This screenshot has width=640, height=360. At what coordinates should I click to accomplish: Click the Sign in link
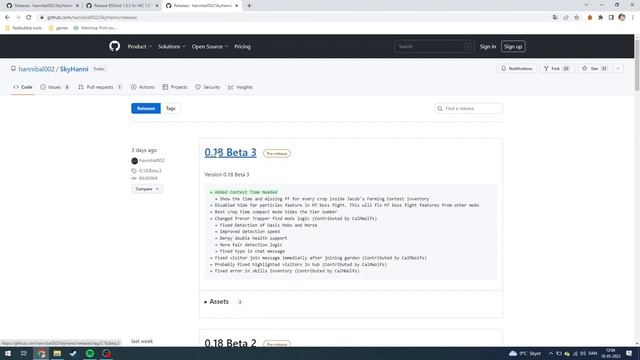coord(488,47)
